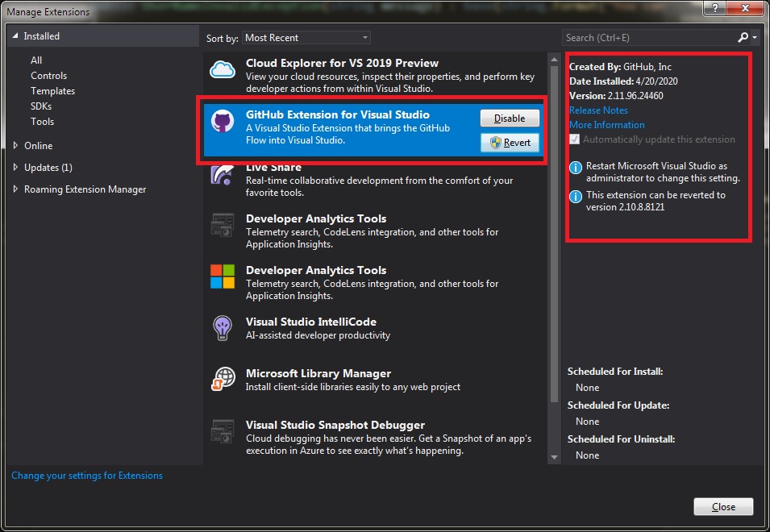Disable the GitHub Extension
The height and width of the screenshot is (532, 770).
(x=510, y=118)
